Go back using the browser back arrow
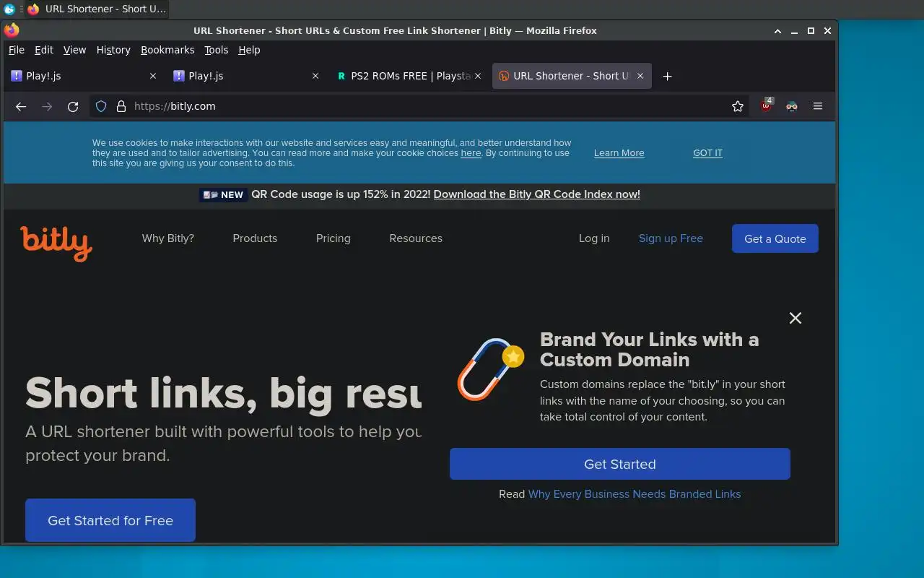The height and width of the screenshot is (578, 924). click(21, 106)
